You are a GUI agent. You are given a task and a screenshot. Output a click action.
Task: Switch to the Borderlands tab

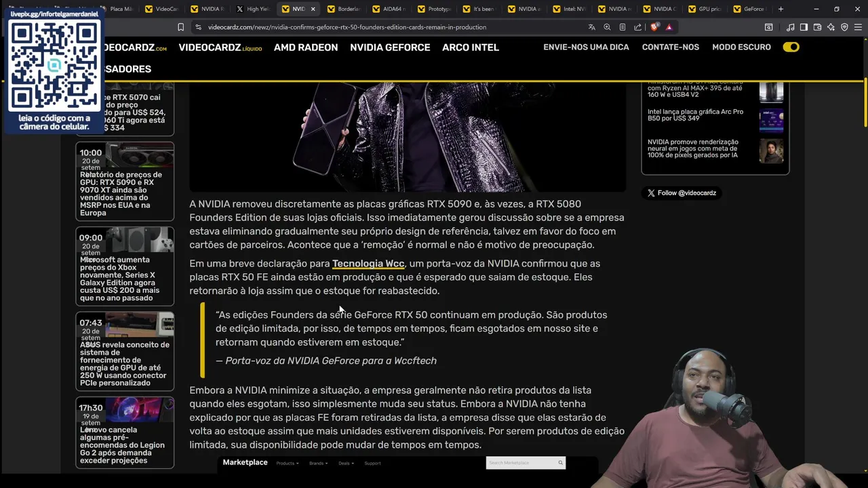click(x=344, y=9)
